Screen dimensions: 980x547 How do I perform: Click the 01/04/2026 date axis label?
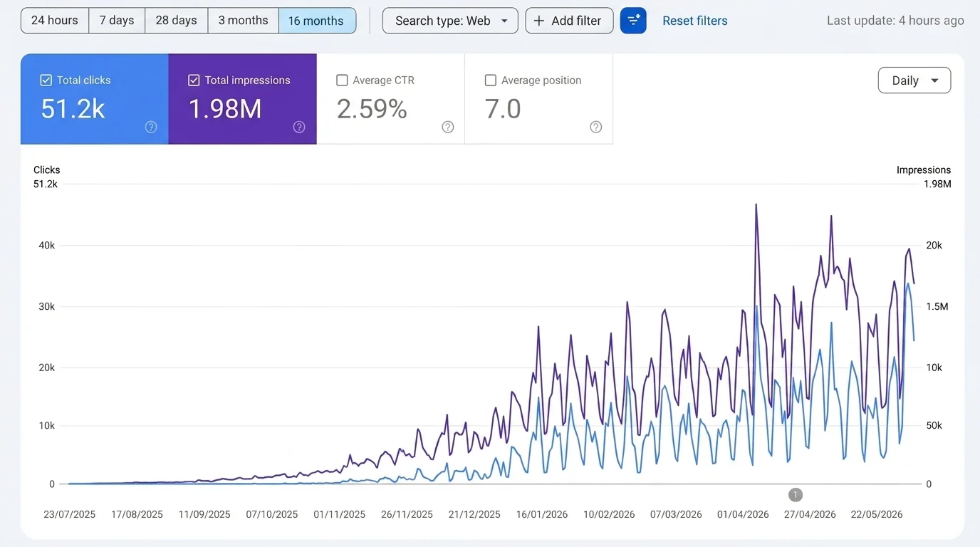pyautogui.click(x=743, y=514)
